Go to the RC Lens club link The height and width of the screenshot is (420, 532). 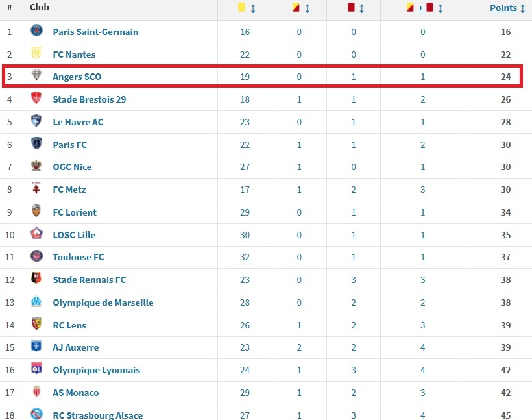point(69,325)
